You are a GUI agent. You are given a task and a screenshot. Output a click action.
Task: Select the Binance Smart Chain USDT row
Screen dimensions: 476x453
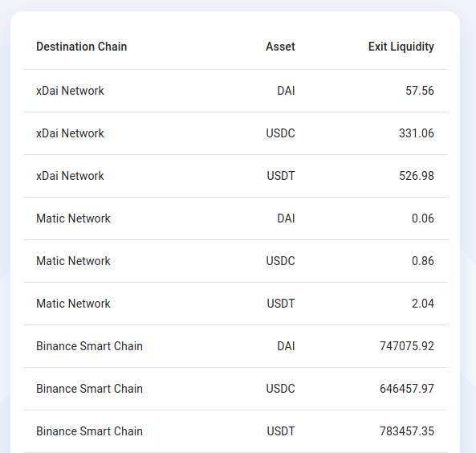(235, 431)
